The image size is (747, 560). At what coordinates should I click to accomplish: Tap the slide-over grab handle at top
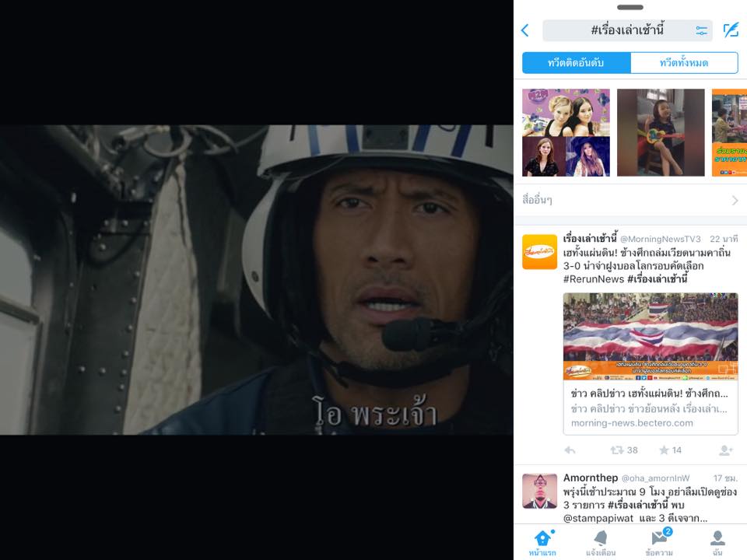coord(630,7)
